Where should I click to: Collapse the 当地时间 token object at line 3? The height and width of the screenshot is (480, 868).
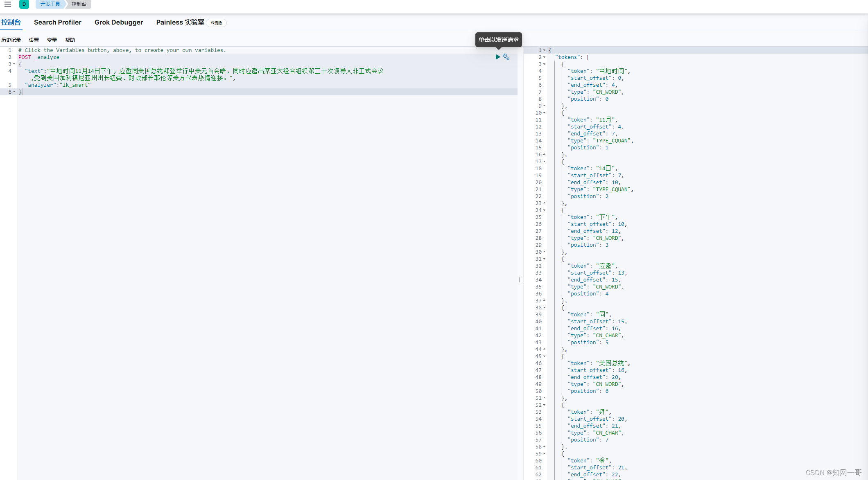point(545,64)
